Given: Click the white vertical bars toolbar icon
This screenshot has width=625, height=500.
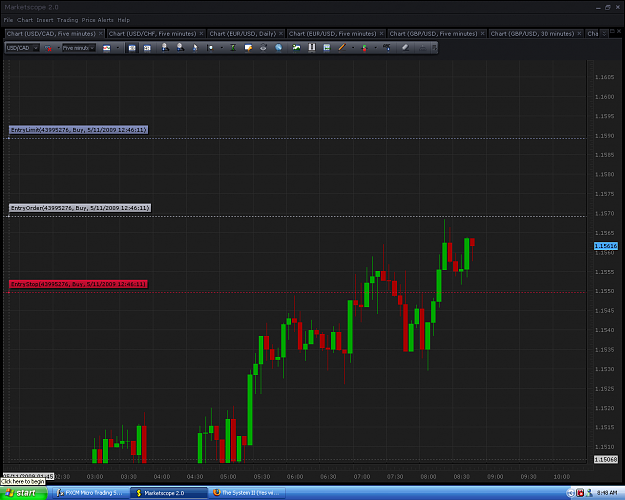Looking at the screenshot, I should click(312, 48).
